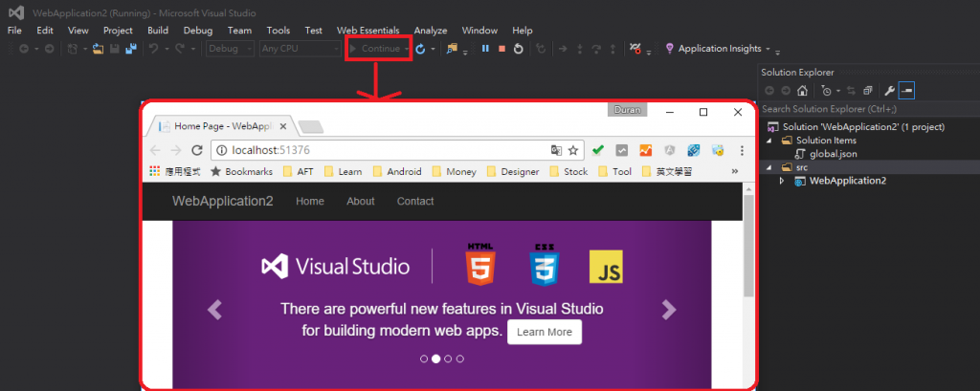Click the Undo toolbar icon
The height and width of the screenshot is (391, 980).
[x=152, y=49]
